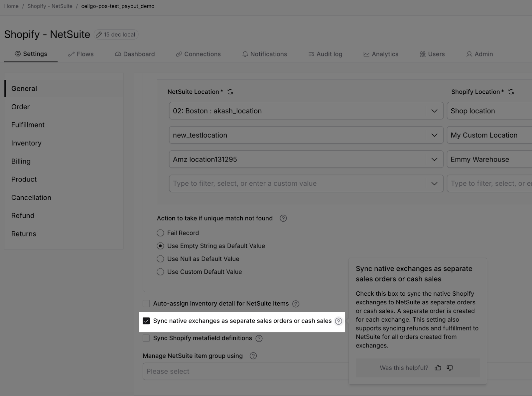Open help for Manage NetSuite item group using

coord(253,356)
